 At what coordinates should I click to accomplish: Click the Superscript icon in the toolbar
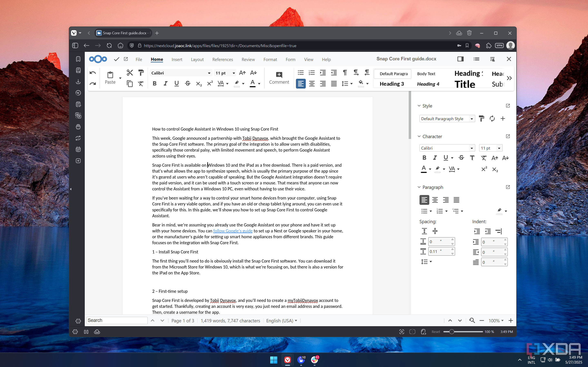(210, 83)
